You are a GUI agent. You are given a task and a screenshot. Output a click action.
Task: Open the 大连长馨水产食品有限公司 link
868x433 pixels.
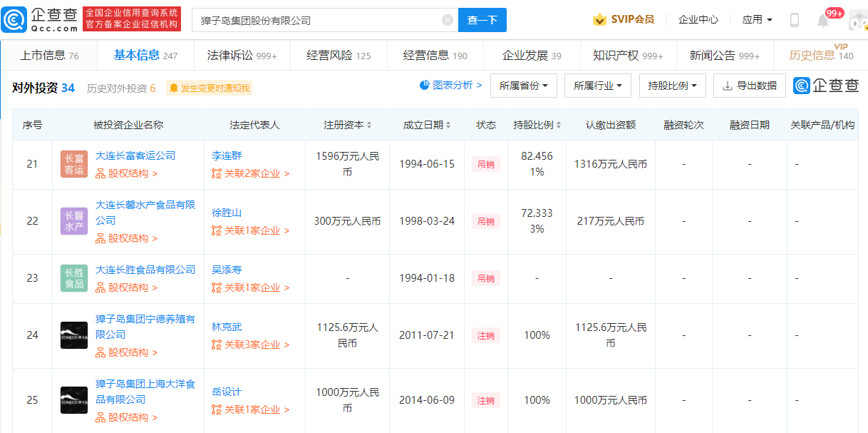(145, 213)
